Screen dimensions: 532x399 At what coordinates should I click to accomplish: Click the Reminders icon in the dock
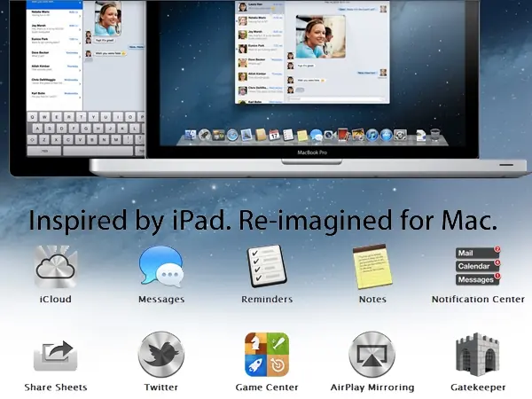pos(288,135)
